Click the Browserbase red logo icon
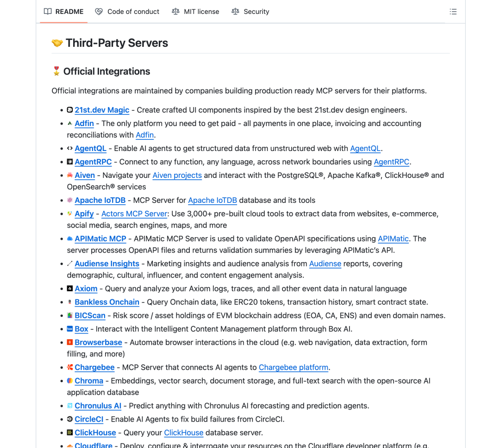 pyautogui.click(x=70, y=342)
